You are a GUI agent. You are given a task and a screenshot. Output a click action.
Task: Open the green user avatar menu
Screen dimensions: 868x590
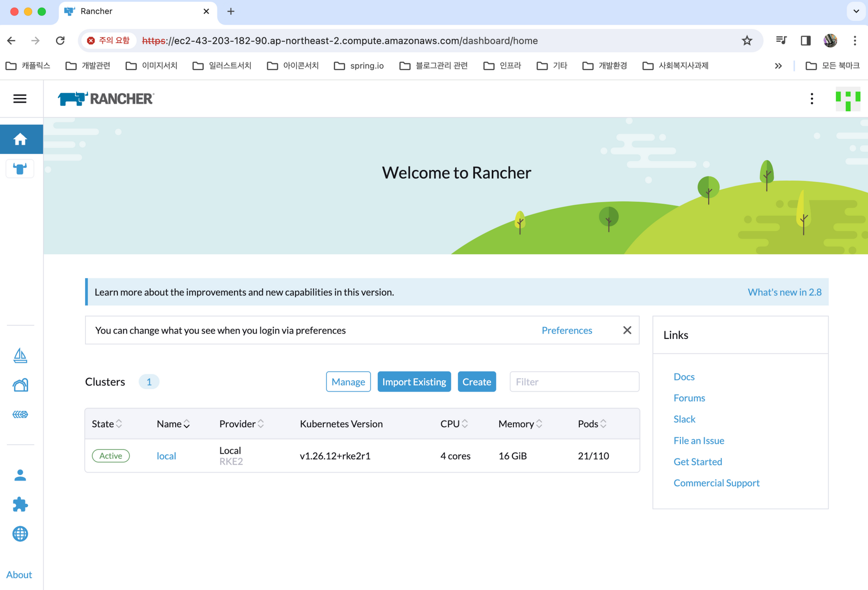(x=848, y=99)
